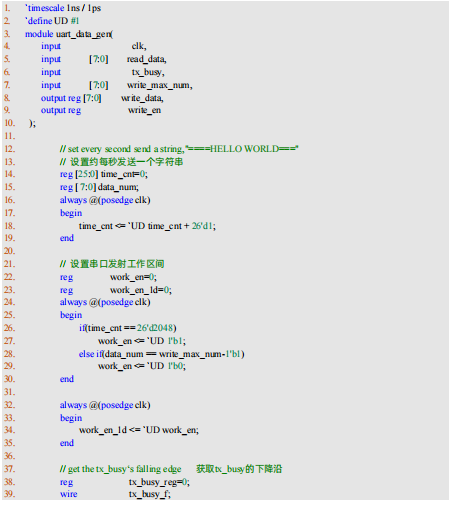
Task: Click always @(posedge clk) on line 24
Action: click(105, 302)
